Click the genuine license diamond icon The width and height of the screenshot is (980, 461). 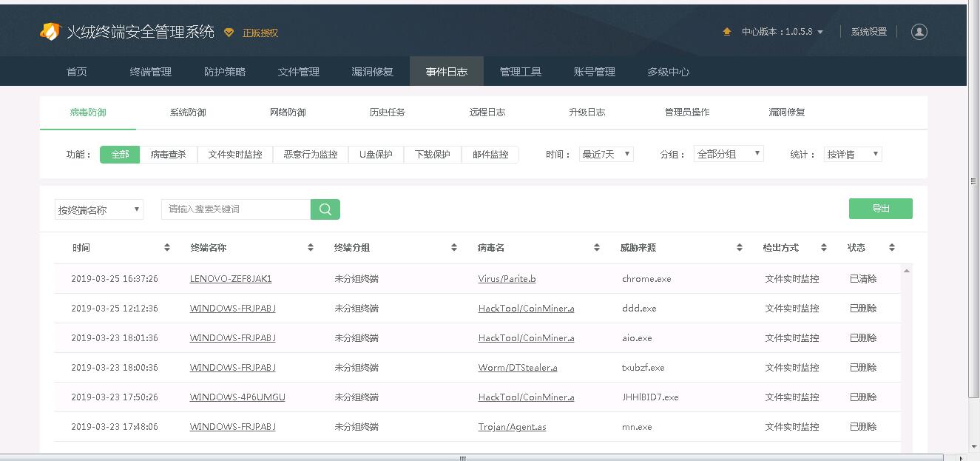pos(229,33)
